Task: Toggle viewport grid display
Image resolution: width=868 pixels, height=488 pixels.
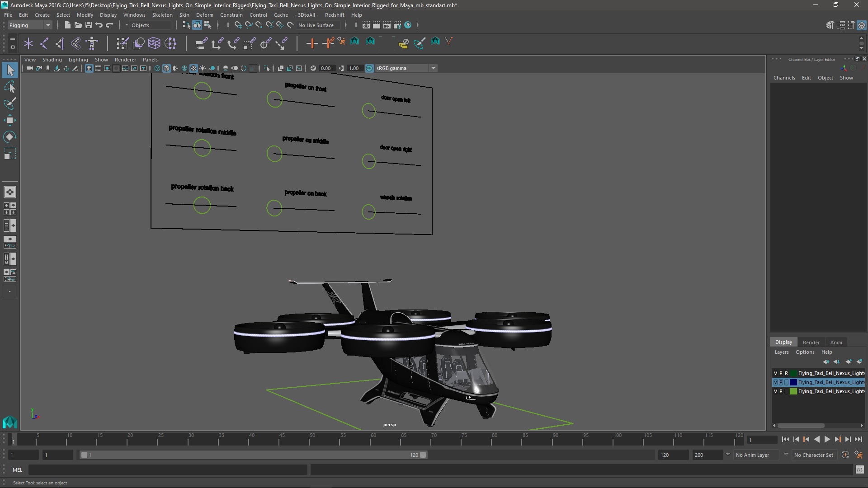Action: [x=89, y=68]
